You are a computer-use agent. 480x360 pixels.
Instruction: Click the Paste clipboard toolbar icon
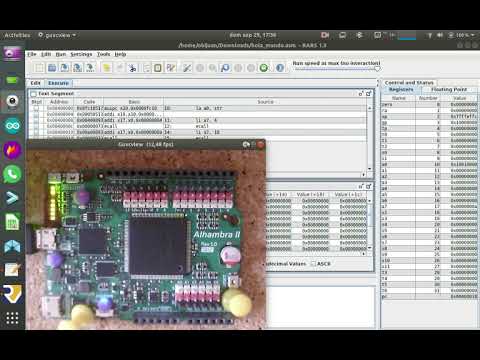tap(158, 68)
